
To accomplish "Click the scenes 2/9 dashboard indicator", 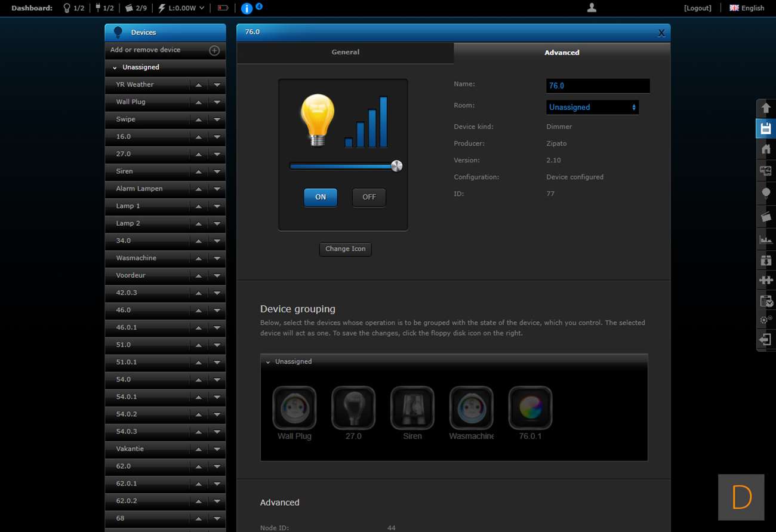I will pos(136,8).
